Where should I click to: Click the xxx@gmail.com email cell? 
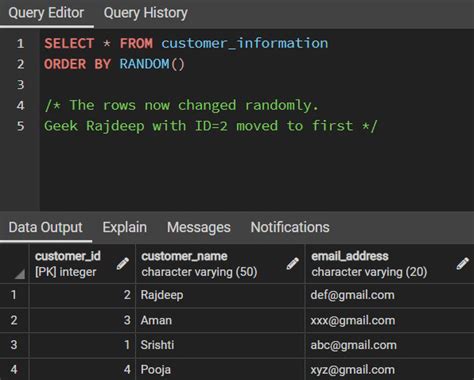pyautogui.click(x=389, y=320)
